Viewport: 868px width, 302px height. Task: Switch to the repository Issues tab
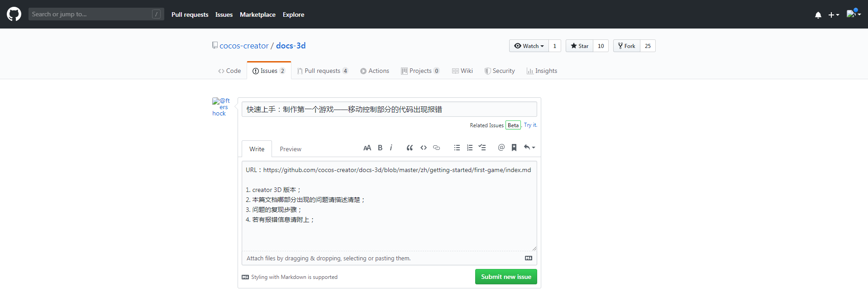269,71
